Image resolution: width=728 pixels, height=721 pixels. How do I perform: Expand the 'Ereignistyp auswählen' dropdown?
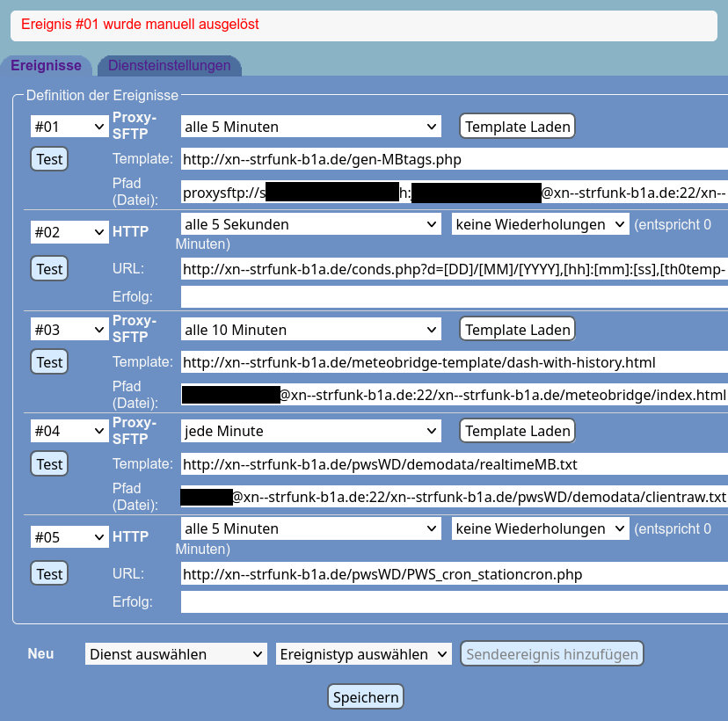[363, 654]
